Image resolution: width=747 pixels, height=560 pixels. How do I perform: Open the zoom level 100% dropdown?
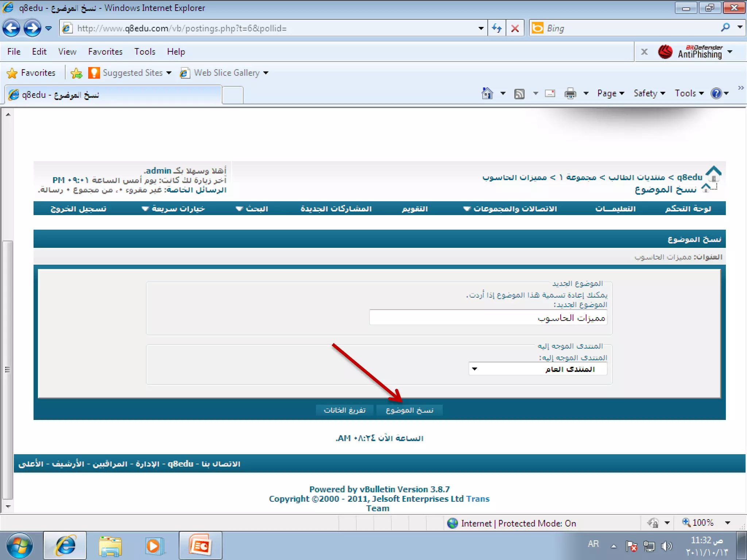click(727, 523)
